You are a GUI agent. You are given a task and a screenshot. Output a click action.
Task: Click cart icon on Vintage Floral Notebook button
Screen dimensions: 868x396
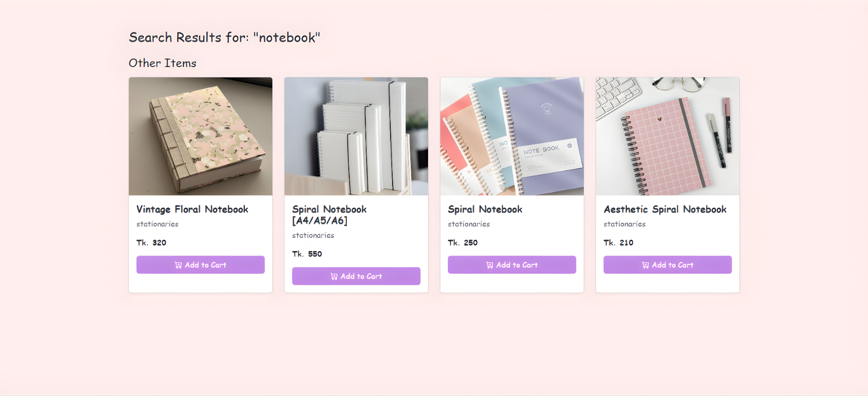(178, 265)
